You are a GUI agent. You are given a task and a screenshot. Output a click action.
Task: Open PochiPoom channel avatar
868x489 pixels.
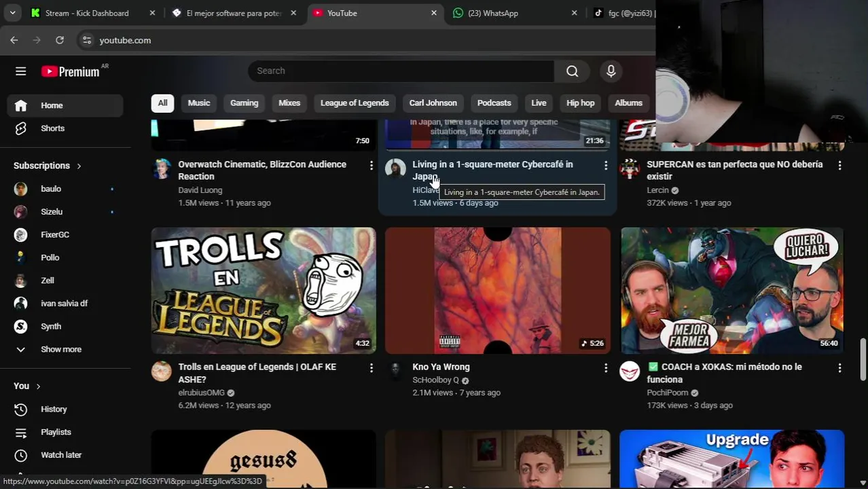point(630,371)
